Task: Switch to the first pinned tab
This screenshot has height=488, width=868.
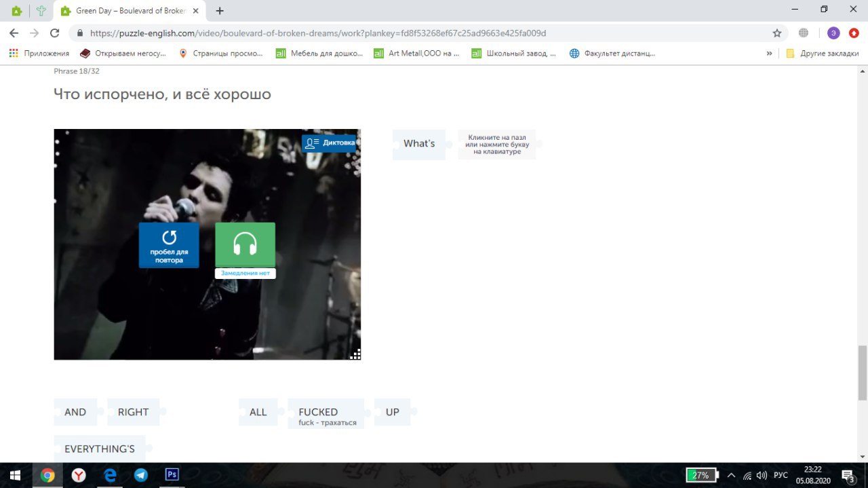Action: (16, 11)
